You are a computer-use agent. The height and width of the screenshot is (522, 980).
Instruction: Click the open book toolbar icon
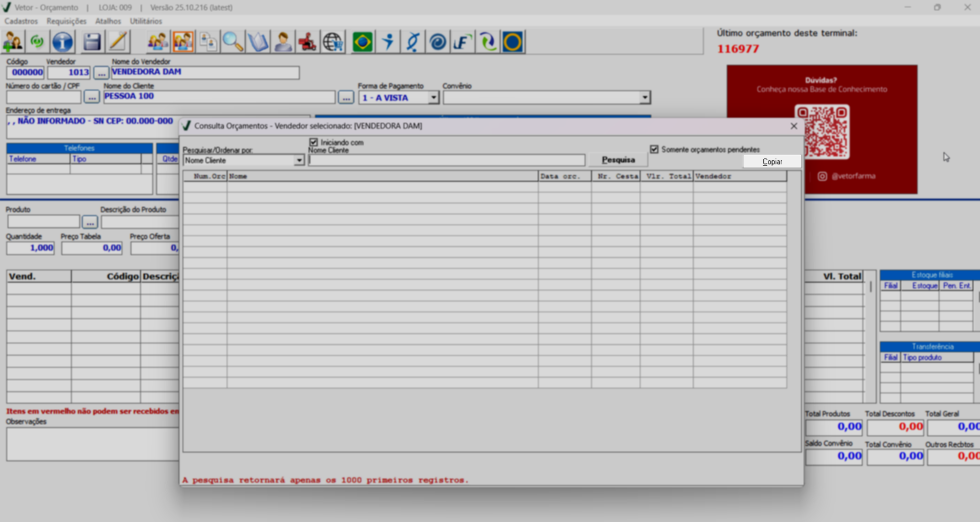pyautogui.click(x=258, y=42)
